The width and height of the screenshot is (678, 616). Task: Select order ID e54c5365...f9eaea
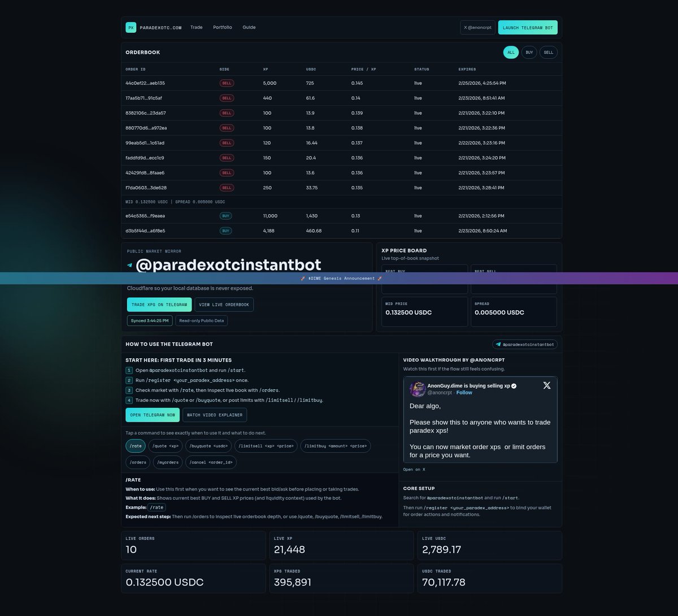pyautogui.click(x=145, y=216)
